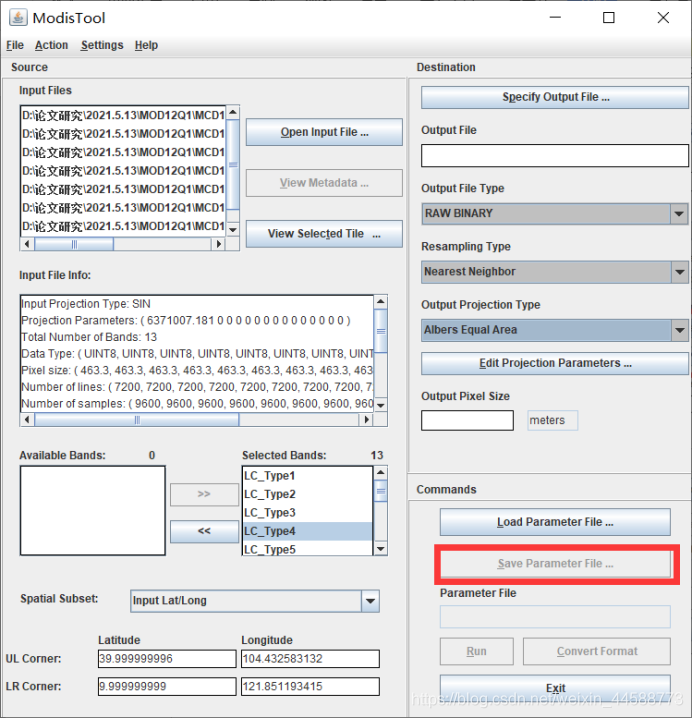
Task: Click the Output File text field
Action: tap(555, 156)
